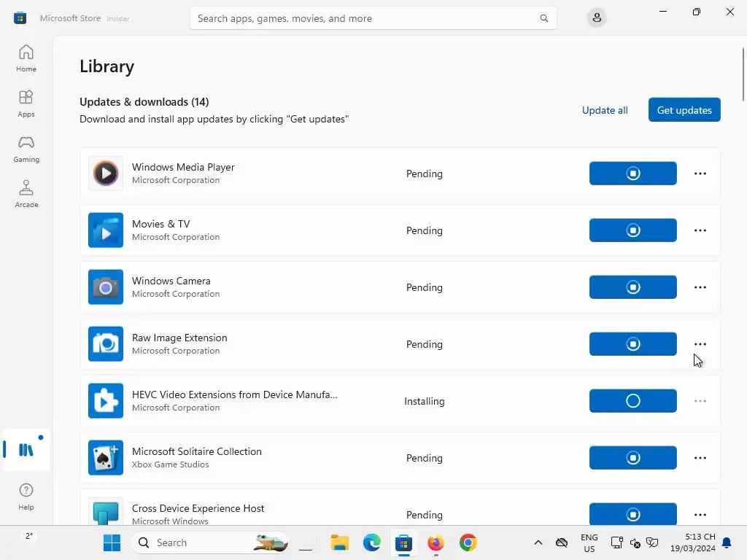Click the Get updates button
Screen dimensions: 747x560
684,110
